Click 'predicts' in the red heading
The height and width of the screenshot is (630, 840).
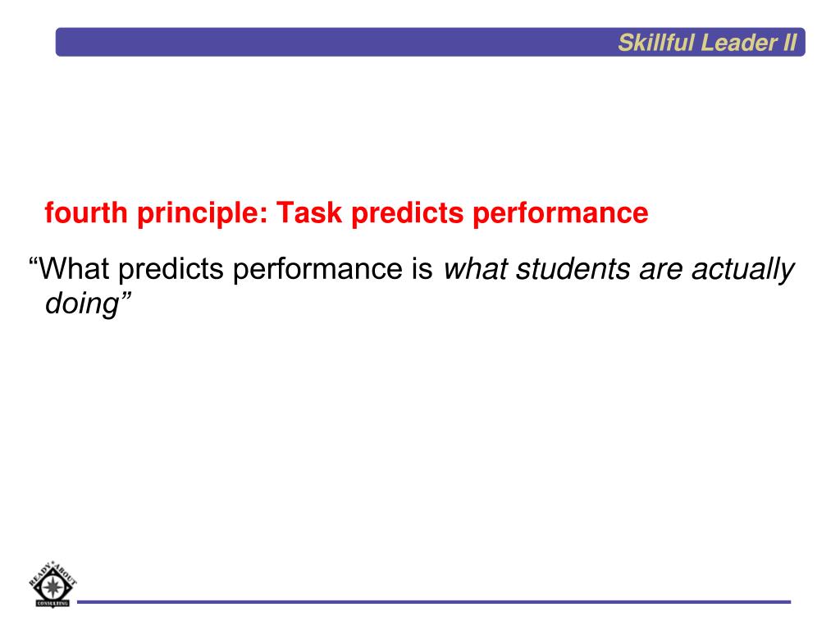click(x=407, y=213)
